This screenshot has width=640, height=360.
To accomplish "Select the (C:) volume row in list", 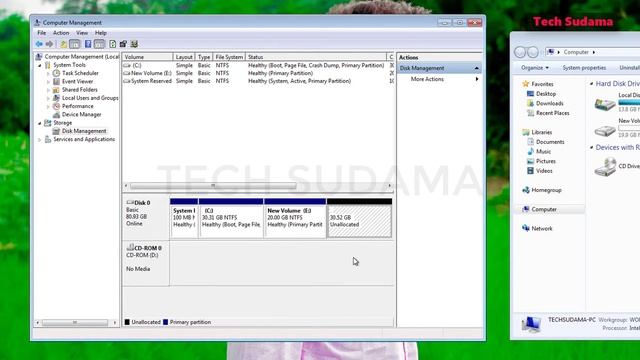I will click(258, 65).
